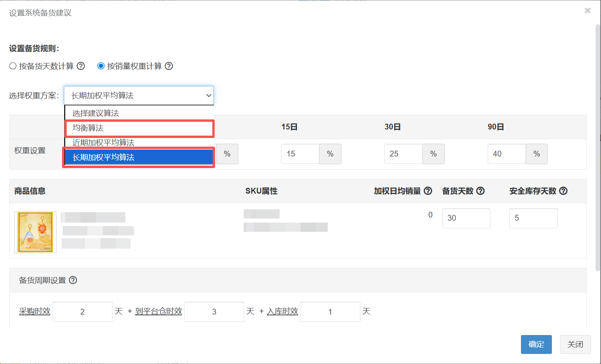Click help icon next to 安全库存天数
601x364 pixels.
[x=563, y=191]
